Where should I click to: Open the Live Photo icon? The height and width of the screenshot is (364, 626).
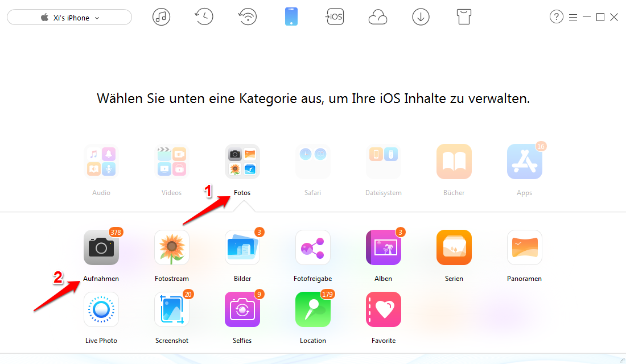click(x=101, y=309)
